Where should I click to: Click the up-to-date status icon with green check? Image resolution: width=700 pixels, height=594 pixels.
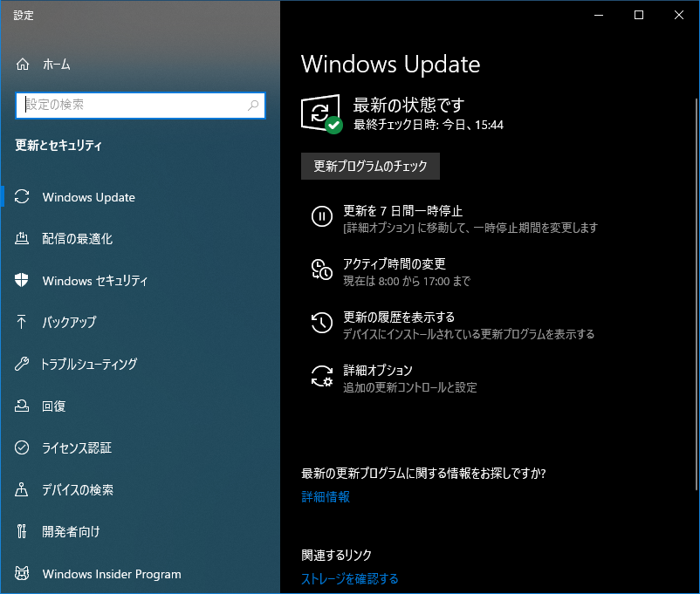click(321, 113)
